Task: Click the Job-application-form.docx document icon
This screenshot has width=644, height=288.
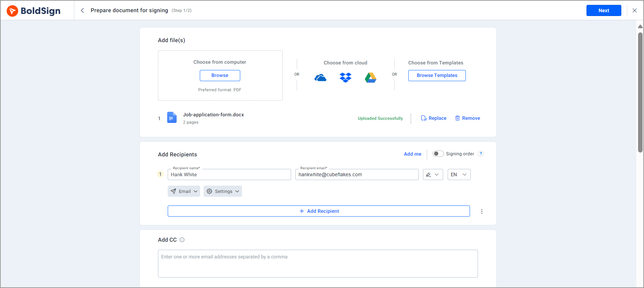Action: click(172, 118)
